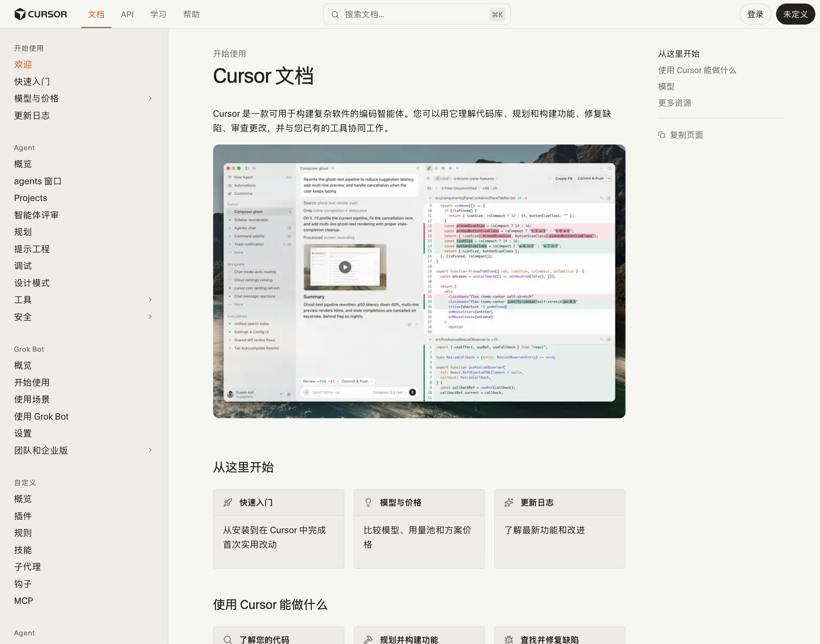This screenshot has width=820, height=644.
Task: Click 复制页面 link
Action: coord(681,135)
